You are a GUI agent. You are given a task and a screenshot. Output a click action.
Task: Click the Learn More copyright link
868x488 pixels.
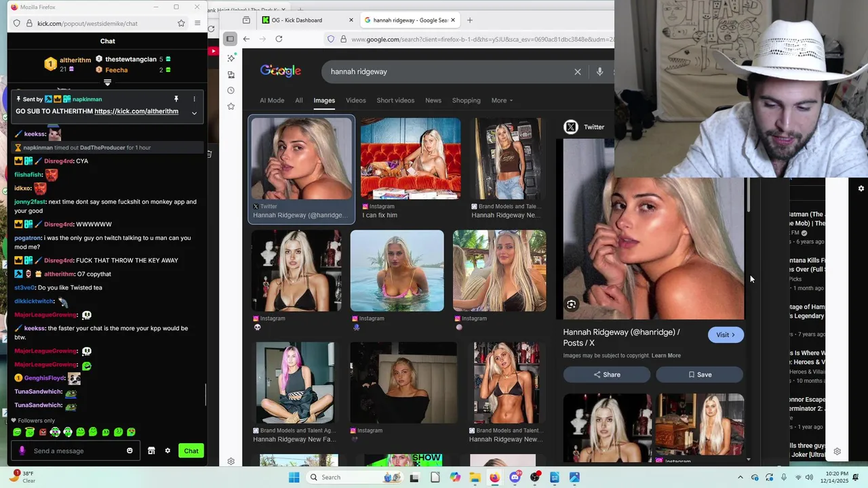click(666, 356)
